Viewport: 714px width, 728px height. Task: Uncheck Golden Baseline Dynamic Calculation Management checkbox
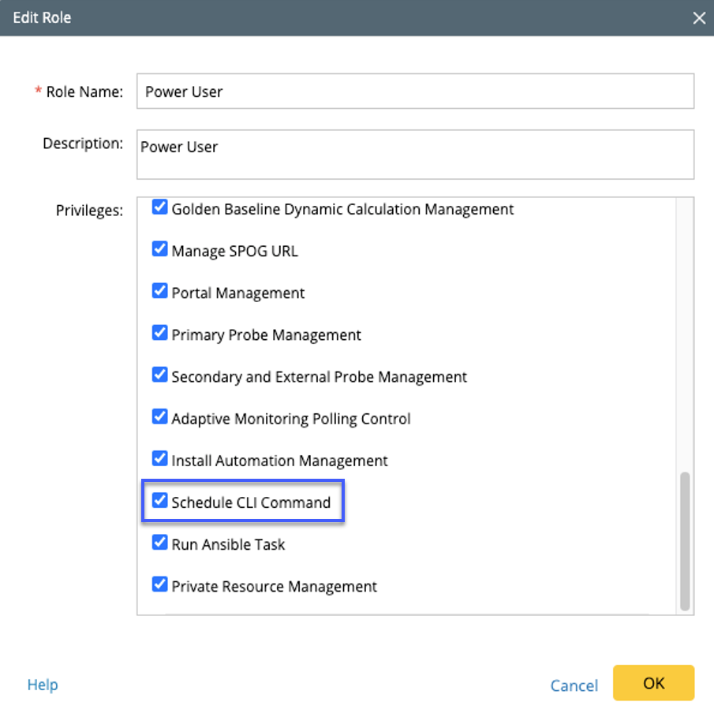pyautogui.click(x=160, y=207)
